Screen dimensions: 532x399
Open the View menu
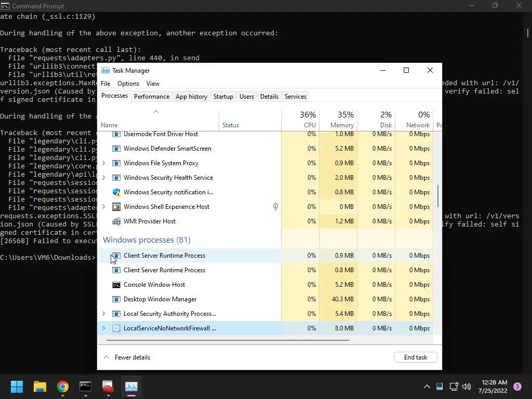click(153, 84)
